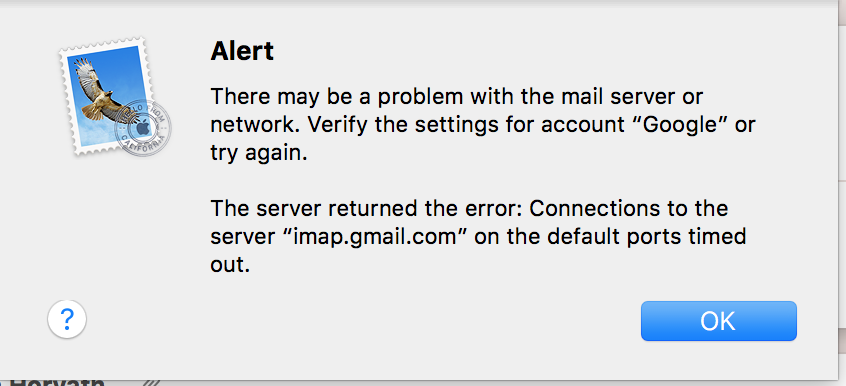
Task: Click the word "network." in message
Action: tap(251, 125)
